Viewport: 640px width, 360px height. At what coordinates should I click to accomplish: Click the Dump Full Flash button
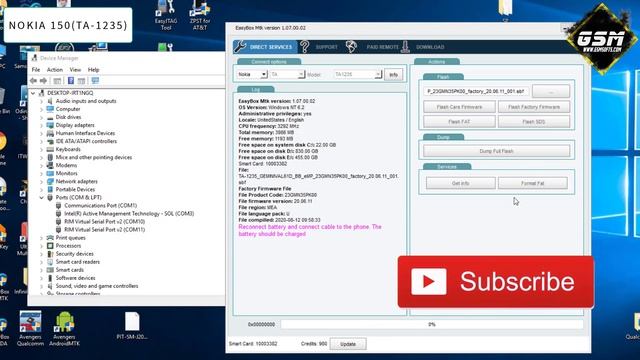496,151
